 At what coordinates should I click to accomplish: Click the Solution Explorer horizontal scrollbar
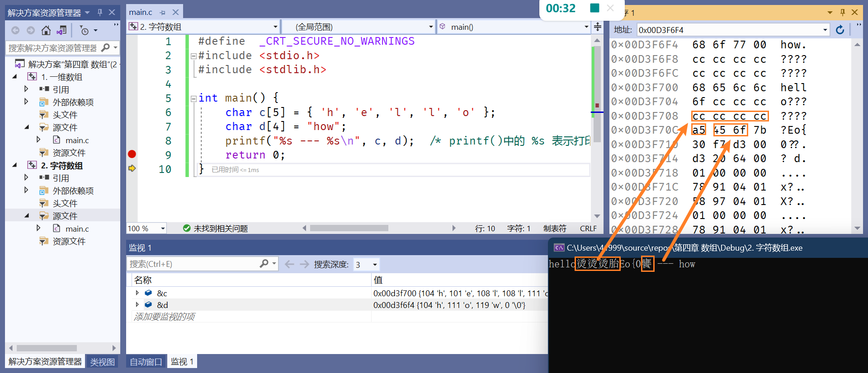tap(47, 348)
